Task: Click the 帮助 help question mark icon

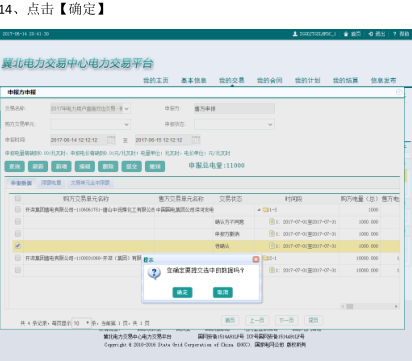Action: pos(395,34)
